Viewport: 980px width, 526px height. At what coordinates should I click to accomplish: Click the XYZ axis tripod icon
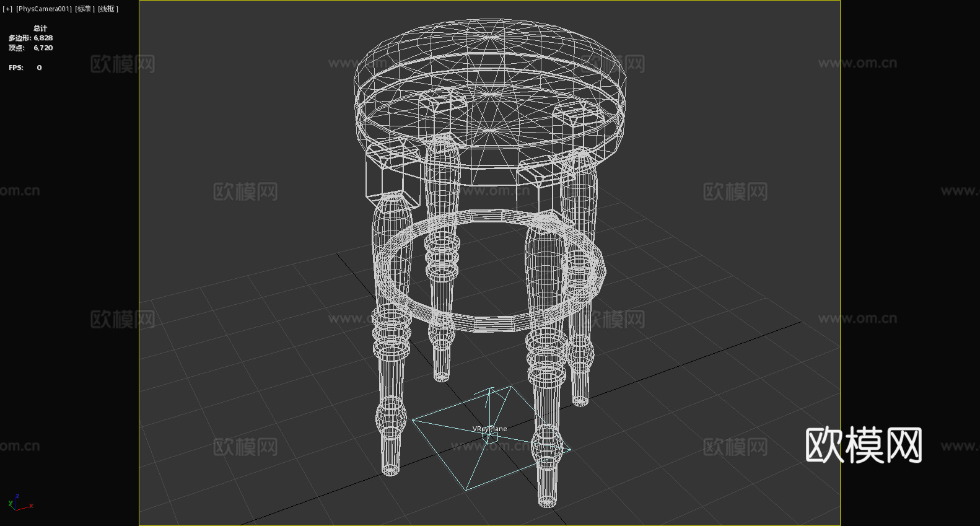click(20, 502)
